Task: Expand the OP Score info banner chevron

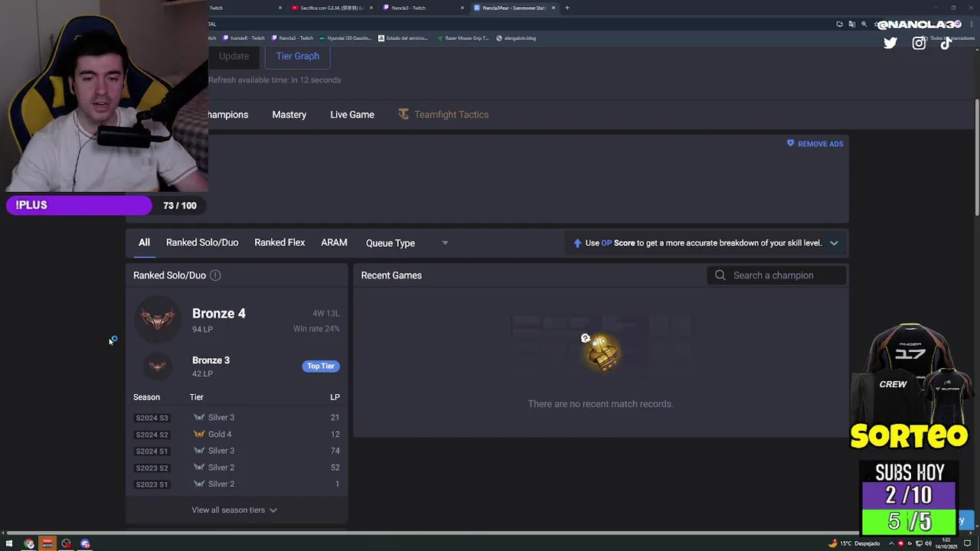Action: coord(834,243)
